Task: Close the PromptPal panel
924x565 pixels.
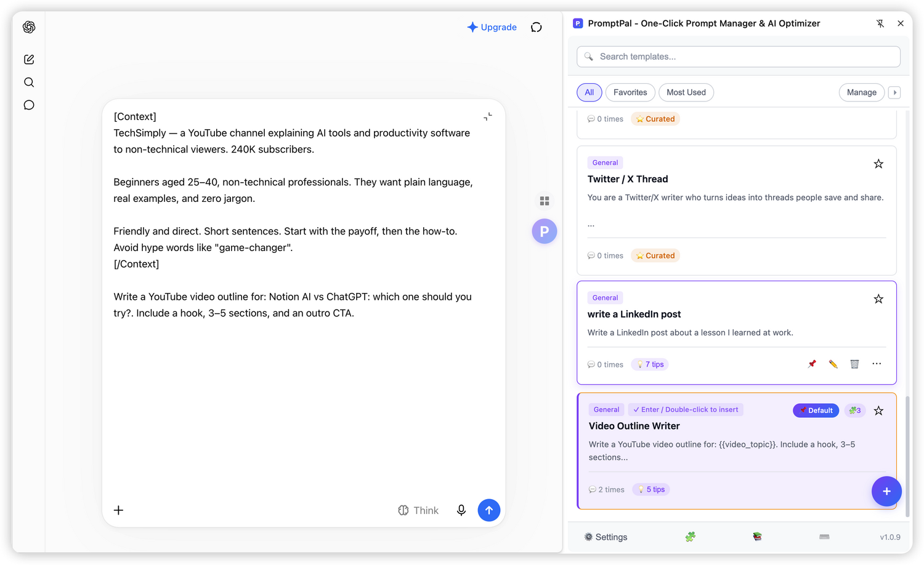Action: pyautogui.click(x=901, y=23)
